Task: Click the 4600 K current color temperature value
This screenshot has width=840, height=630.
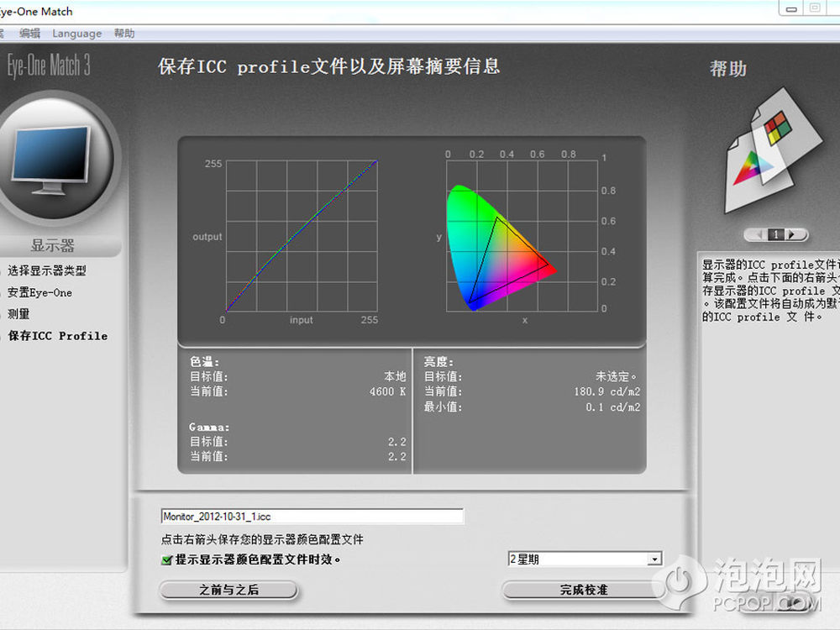Action: coord(387,391)
